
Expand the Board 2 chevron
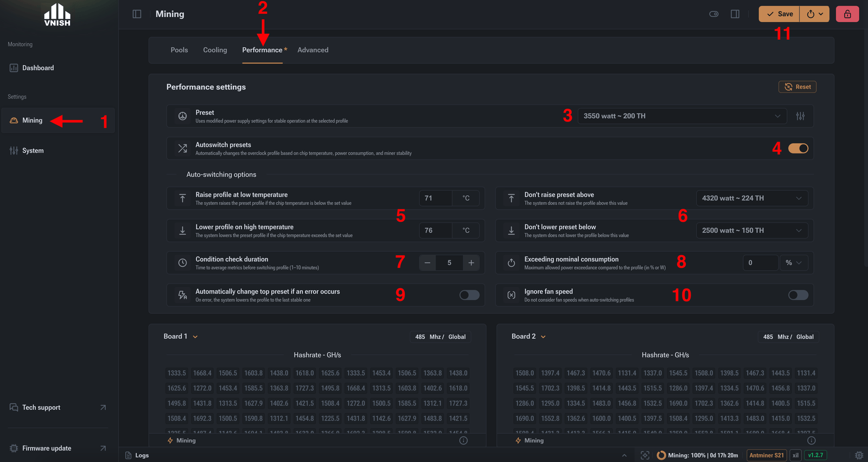pos(543,337)
